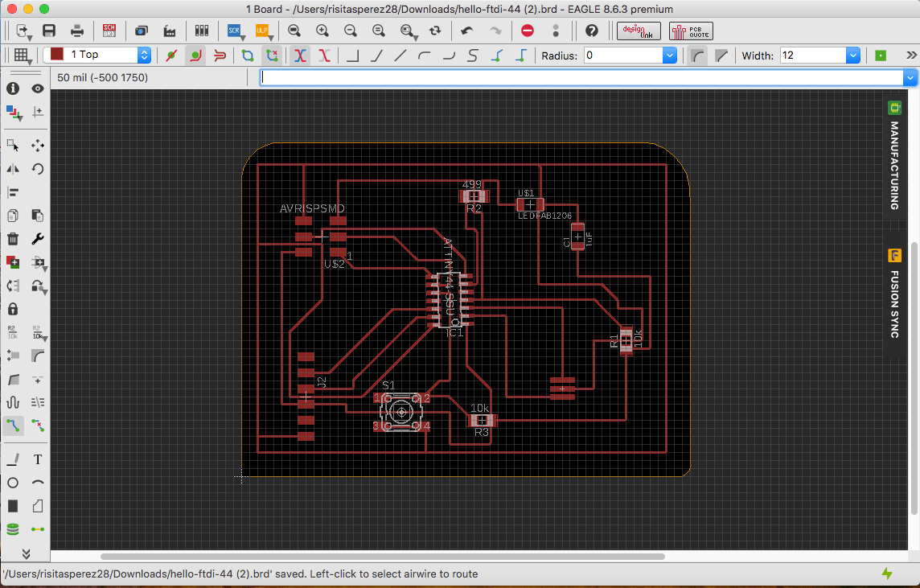Expand the Width dropdown
This screenshot has width=920, height=588.
coord(853,56)
